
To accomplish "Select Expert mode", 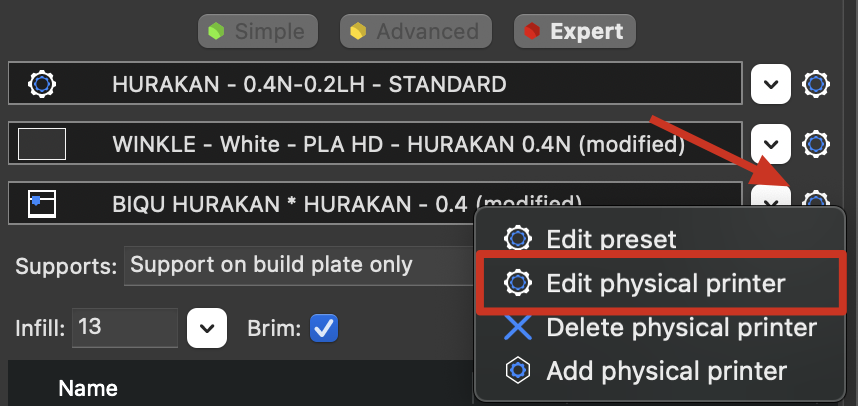I will (x=574, y=30).
